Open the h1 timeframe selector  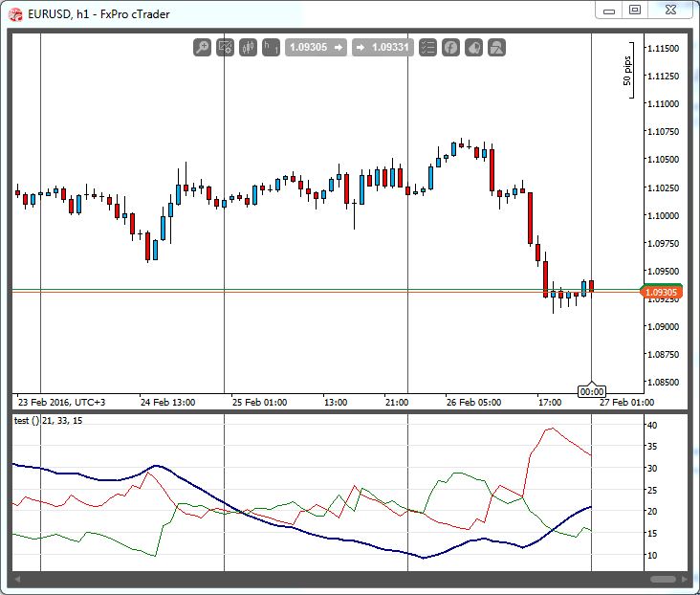click(271, 47)
